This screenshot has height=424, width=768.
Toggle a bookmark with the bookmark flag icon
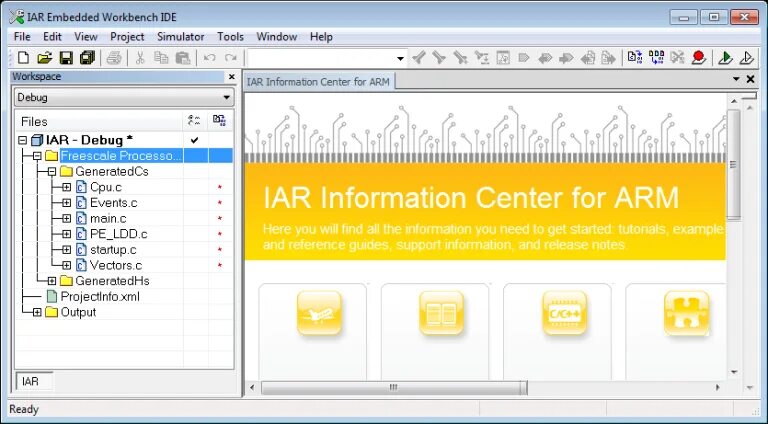coord(524,58)
